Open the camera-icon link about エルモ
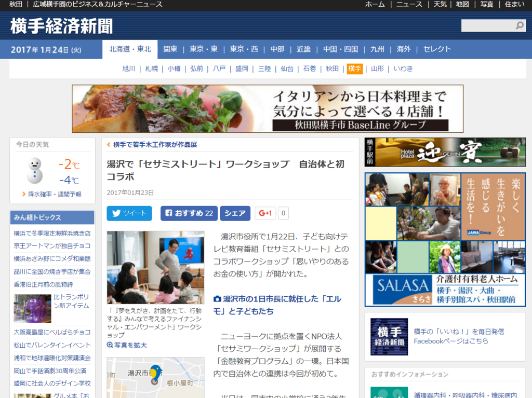532x398 pixels. [x=277, y=305]
